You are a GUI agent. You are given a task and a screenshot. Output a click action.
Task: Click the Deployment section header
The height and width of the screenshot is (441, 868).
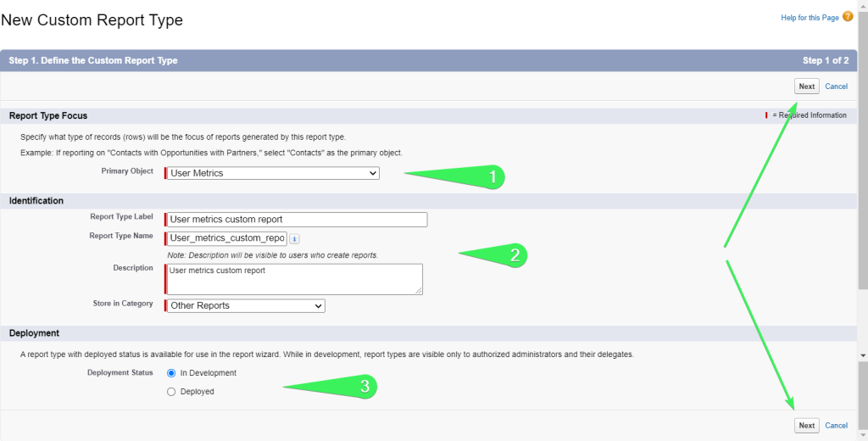click(x=34, y=333)
